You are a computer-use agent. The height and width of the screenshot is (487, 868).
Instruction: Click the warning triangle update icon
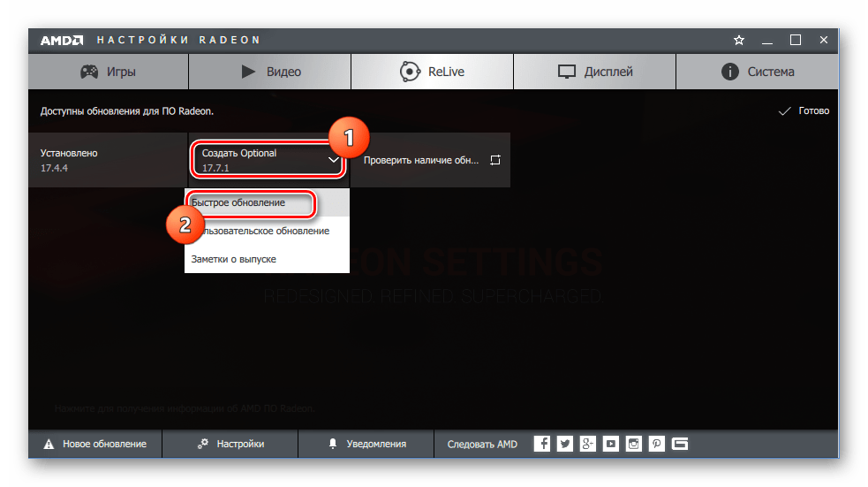point(49,444)
